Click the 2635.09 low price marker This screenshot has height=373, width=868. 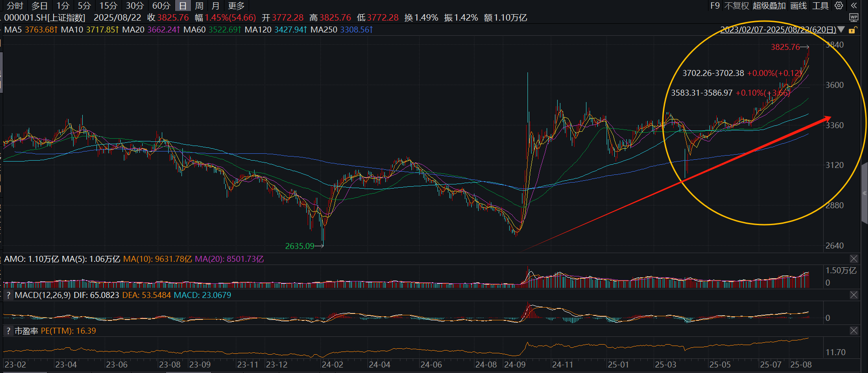tap(300, 246)
